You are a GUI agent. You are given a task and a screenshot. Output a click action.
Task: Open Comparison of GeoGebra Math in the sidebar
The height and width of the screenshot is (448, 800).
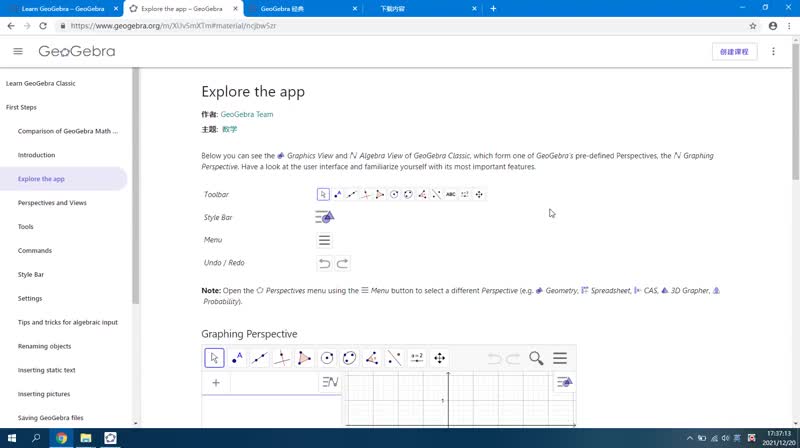(68, 131)
